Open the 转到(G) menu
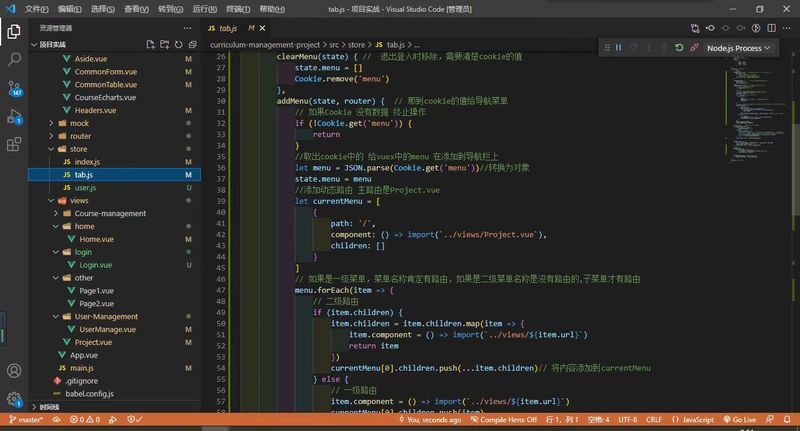 170,9
